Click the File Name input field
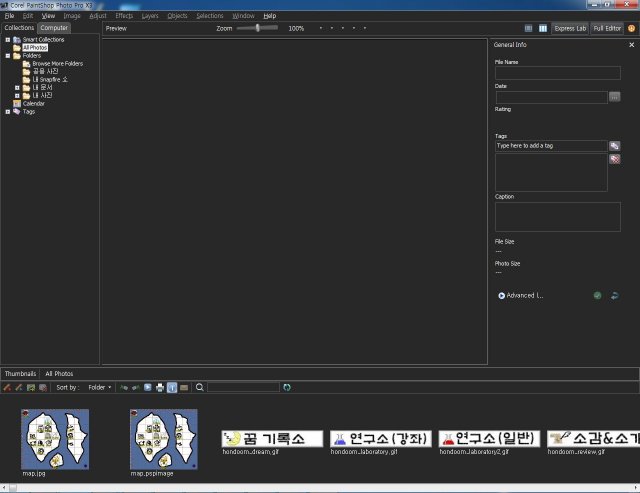Screen dimensions: 640x493 click(x=558, y=73)
